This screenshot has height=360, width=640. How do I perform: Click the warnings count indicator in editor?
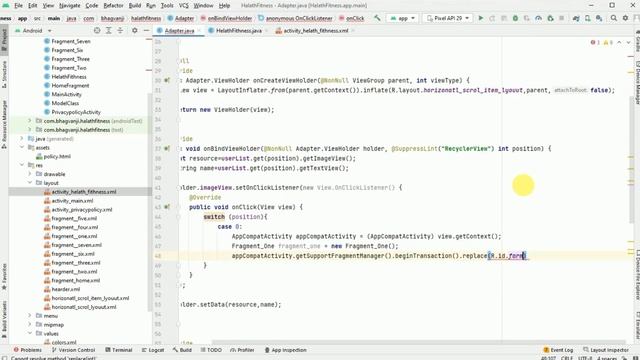[608, 42]
